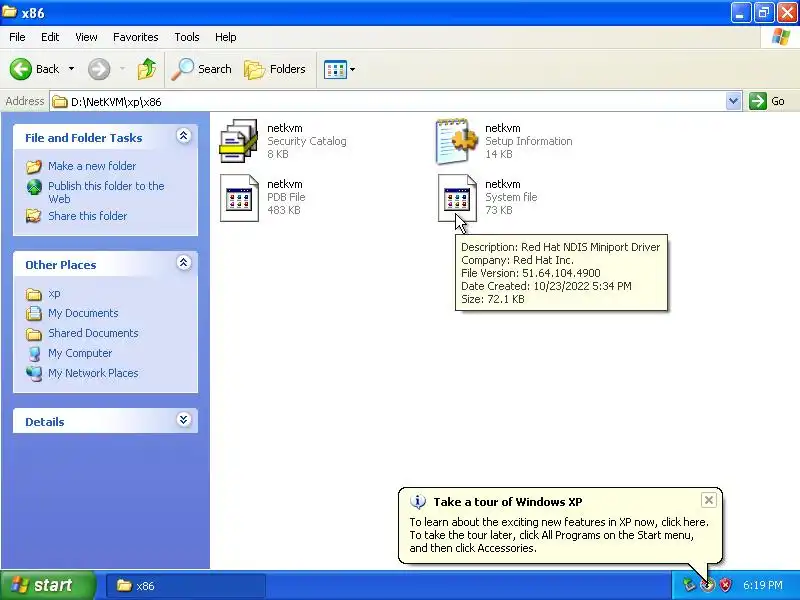Click the My Documents icon
This screenshot has width=800, height=600.
(34, 313)
